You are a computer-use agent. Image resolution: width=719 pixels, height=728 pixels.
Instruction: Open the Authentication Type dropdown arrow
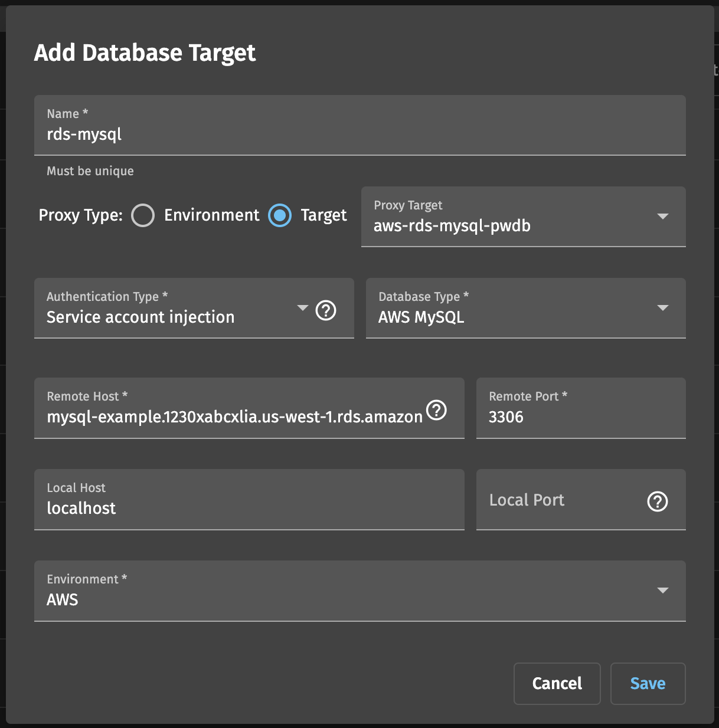pos(303,308)
